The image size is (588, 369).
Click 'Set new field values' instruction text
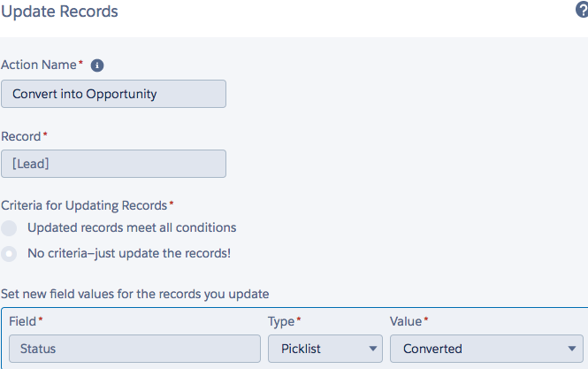click(134, 293)
